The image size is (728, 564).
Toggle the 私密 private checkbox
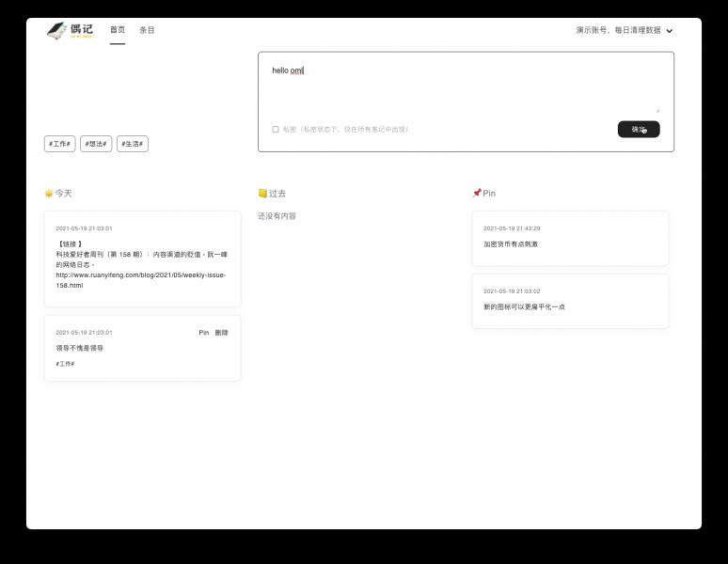pos(276,130)
